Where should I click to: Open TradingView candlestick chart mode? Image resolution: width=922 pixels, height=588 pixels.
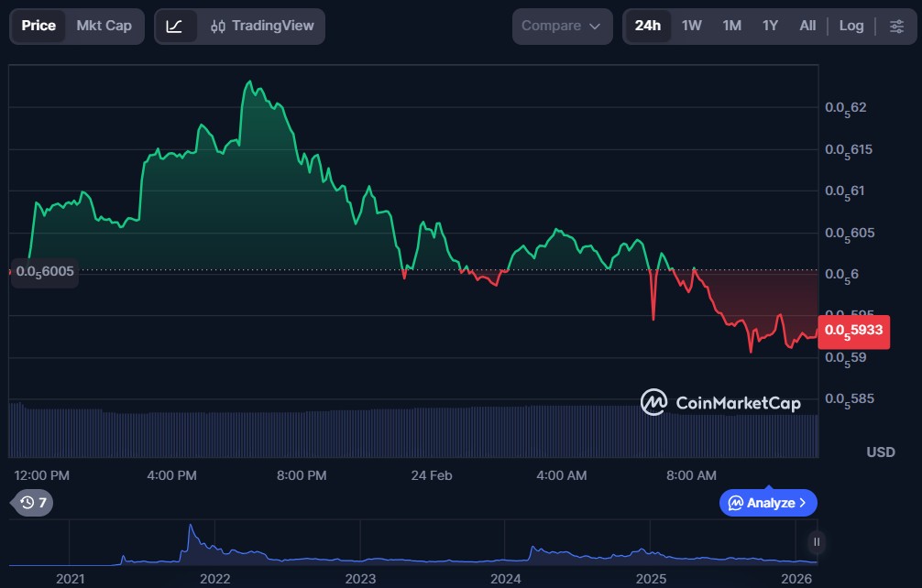pos(262,27)
